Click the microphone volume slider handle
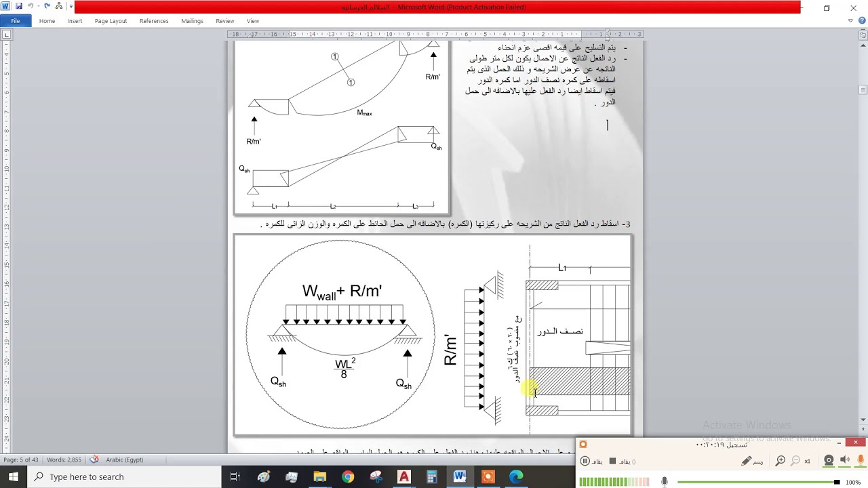This screenshot has width=868, height=488. click(x=837, y=482)
